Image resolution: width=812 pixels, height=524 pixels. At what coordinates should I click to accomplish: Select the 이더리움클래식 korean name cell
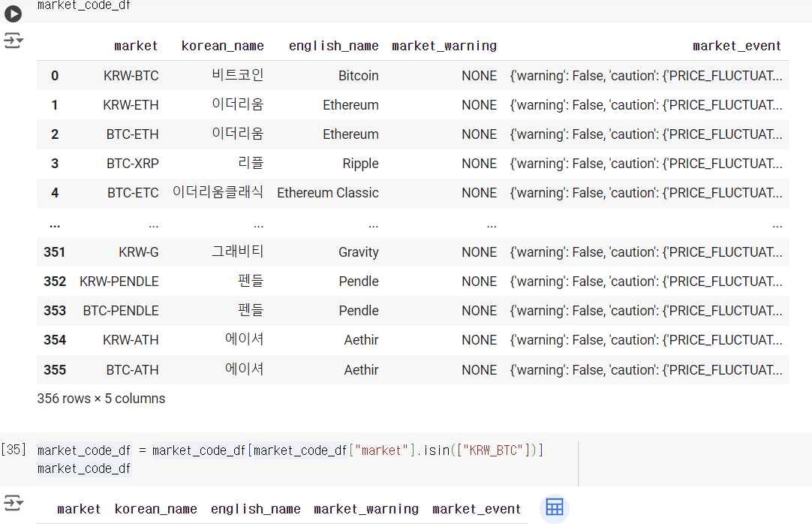(x=218, y=193)
